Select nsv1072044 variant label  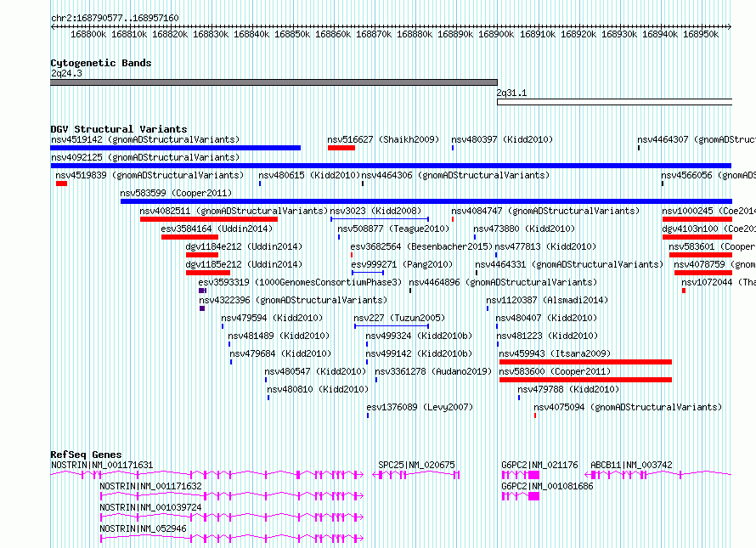click(x=719, y=282)
